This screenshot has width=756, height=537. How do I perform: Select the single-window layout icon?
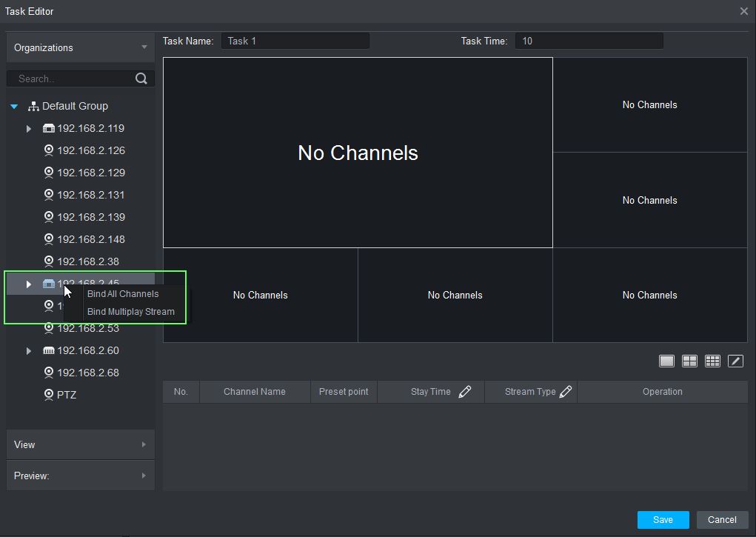click(x=666, y=361)
